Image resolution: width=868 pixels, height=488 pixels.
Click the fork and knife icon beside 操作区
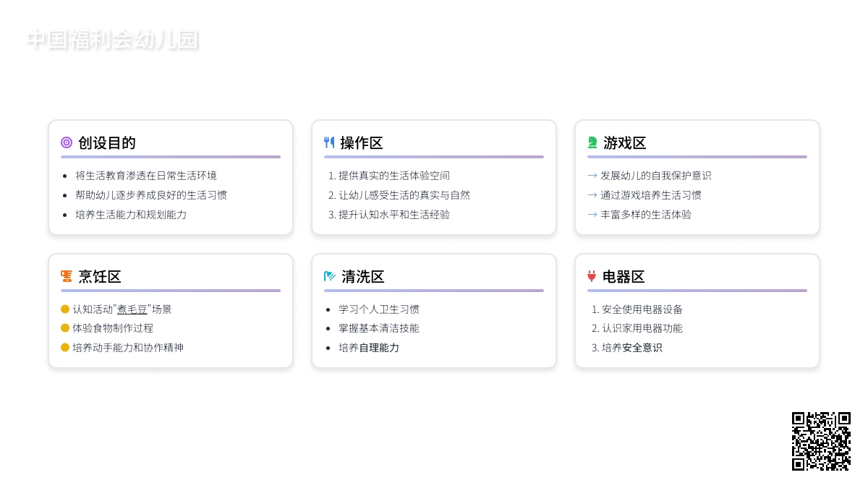point(329,142)
